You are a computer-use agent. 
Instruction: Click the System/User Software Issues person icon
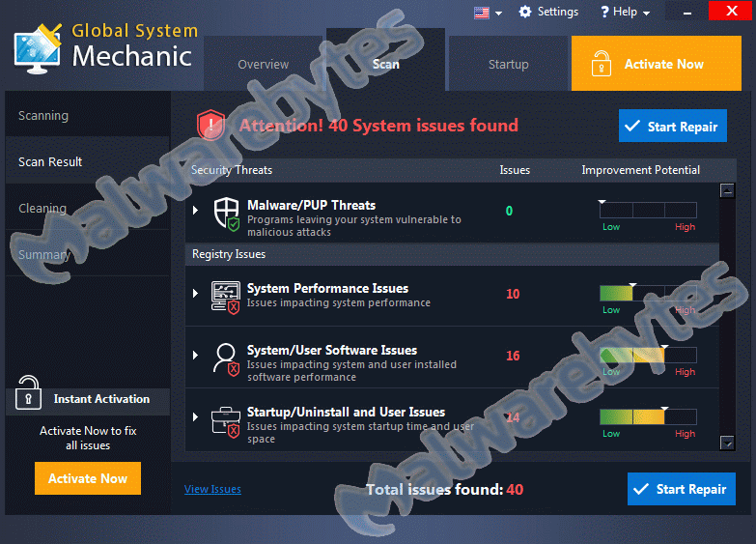click(226, 359)
